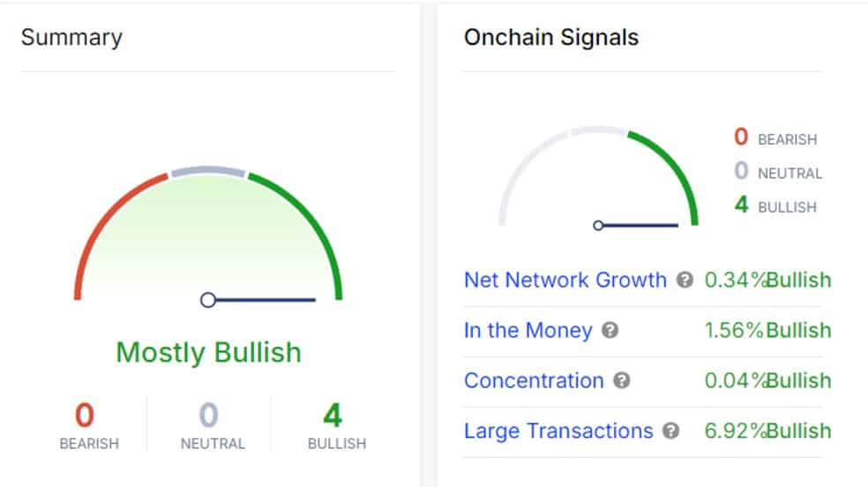
Task: Click the Mostly Bullish label
Action: pyautogui.click(x=209, y=352)
